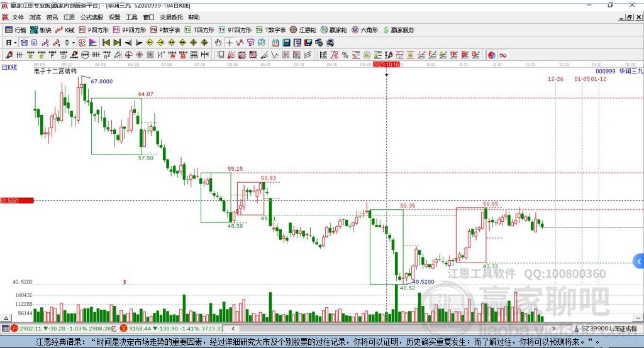This screenshot has height=348, width=644.
Task: Select the Gann fan lines tool
Action: 231,55
